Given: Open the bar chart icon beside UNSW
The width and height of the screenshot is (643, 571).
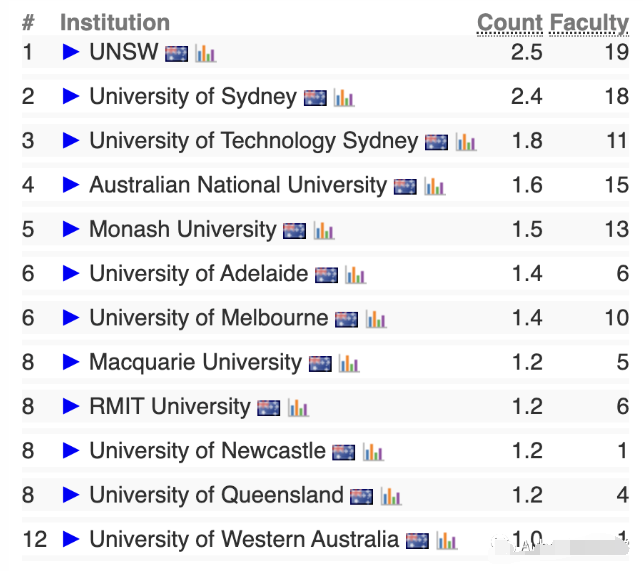Looking at the screenshot, I should tap(205, 53).
